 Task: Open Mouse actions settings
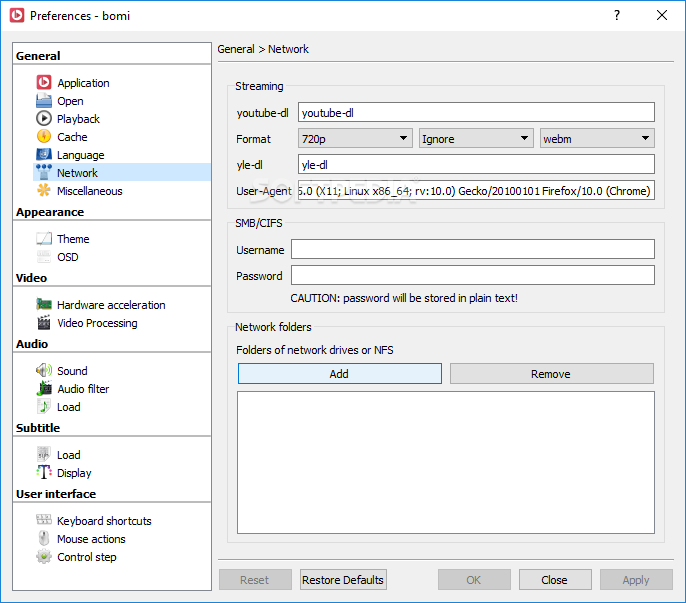[91, 539]
